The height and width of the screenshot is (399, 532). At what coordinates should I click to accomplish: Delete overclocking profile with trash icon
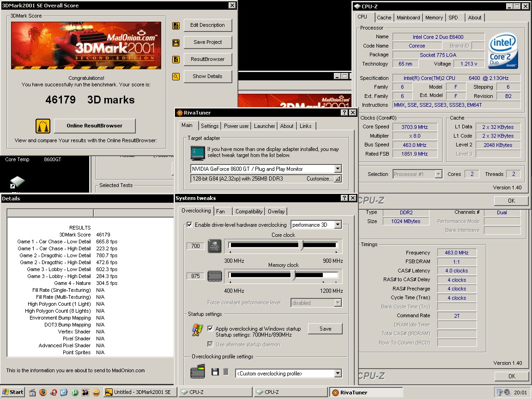226,372
